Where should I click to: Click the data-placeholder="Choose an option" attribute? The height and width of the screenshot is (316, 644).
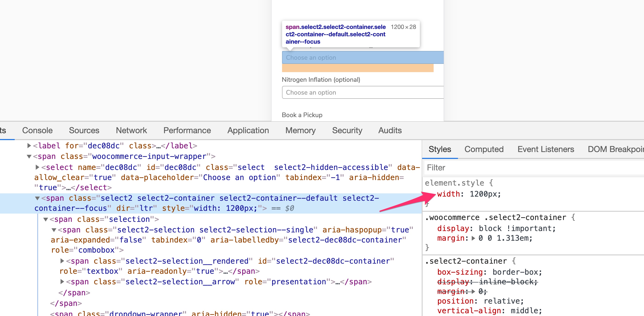(x=201, y=177)
